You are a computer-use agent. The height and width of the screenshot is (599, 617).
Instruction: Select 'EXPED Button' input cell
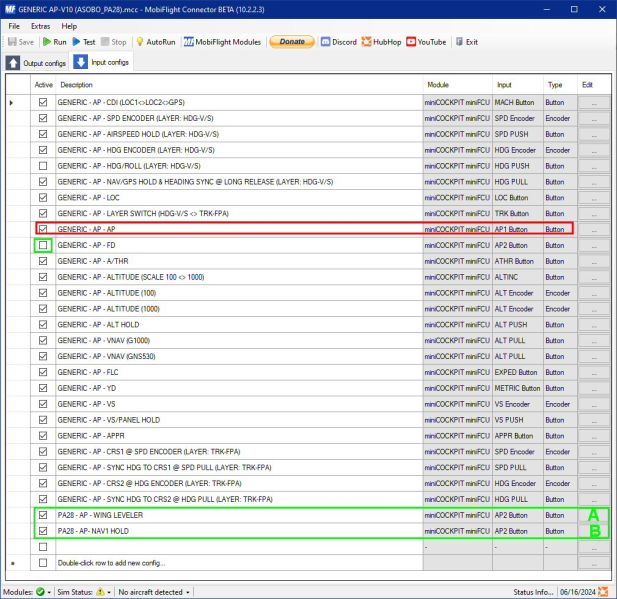coord(518,372)
